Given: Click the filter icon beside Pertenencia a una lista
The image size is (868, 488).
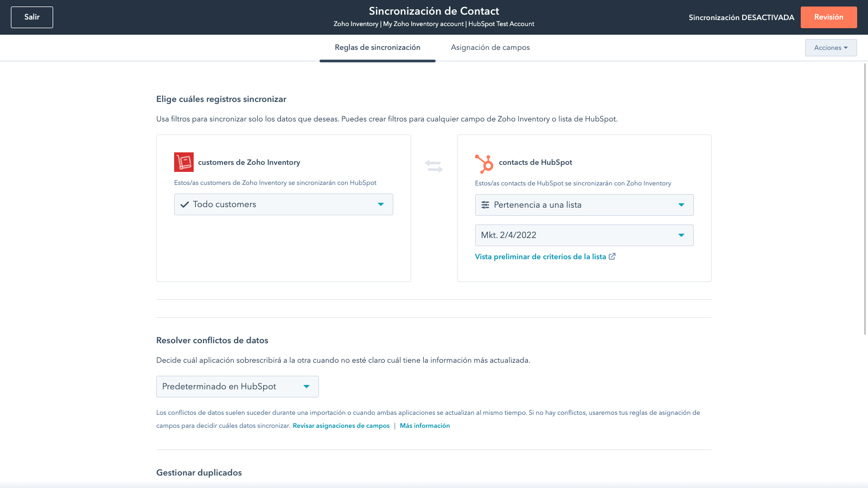Looking at the screenshot, I should click(485, 204).
